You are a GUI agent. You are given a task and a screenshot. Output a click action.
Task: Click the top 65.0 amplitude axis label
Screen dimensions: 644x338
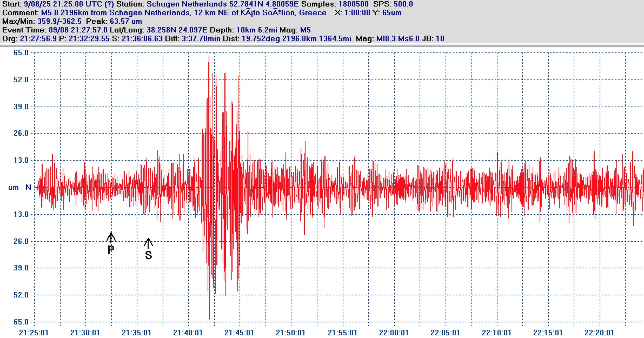point(21,53)
